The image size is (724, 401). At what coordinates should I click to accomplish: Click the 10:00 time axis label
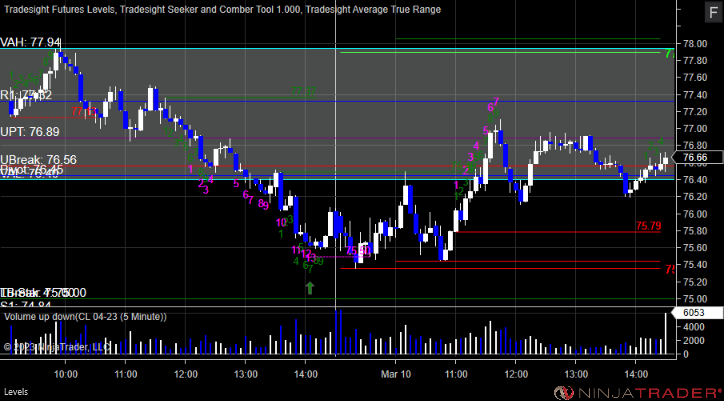pyautogui.click(x=66, y=373)
